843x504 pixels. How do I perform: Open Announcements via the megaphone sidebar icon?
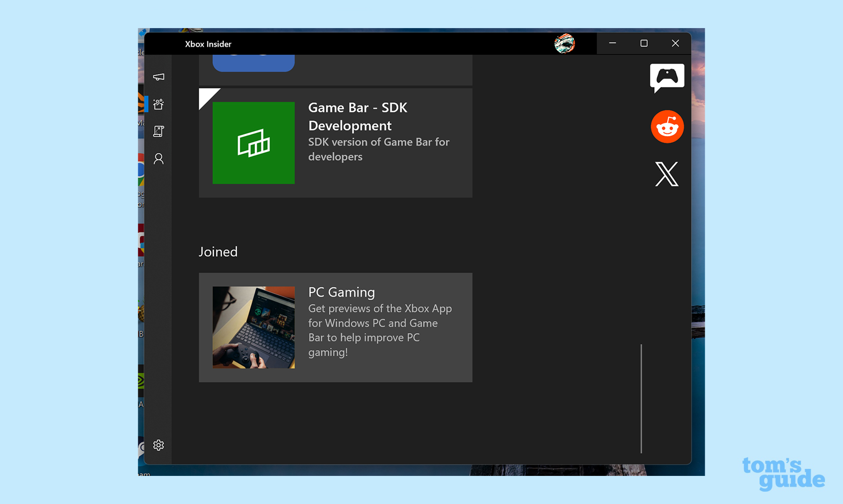(159, 77)
